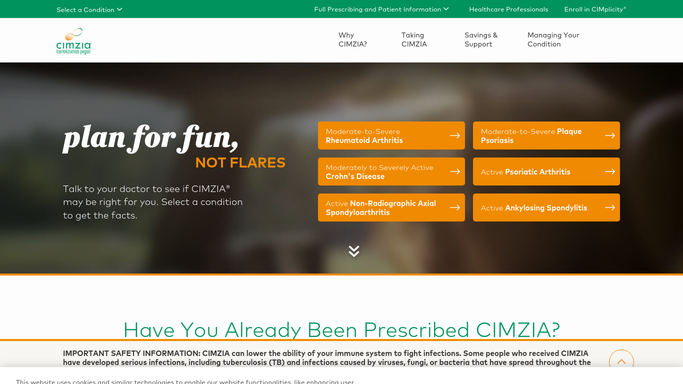Select Moderate-to-Severe Rheumatoid Arthritis condition

pyautogui.click(x=391, y=135)
